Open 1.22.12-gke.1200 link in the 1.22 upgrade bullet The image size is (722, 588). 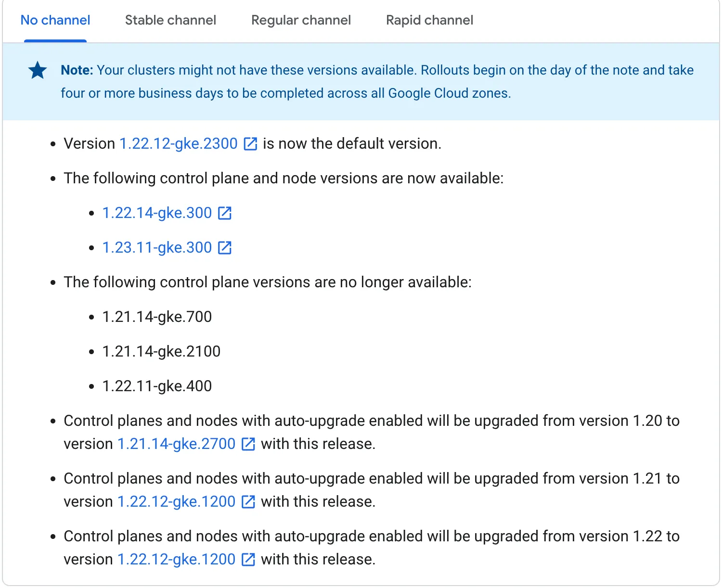click(x=176, y=560)
